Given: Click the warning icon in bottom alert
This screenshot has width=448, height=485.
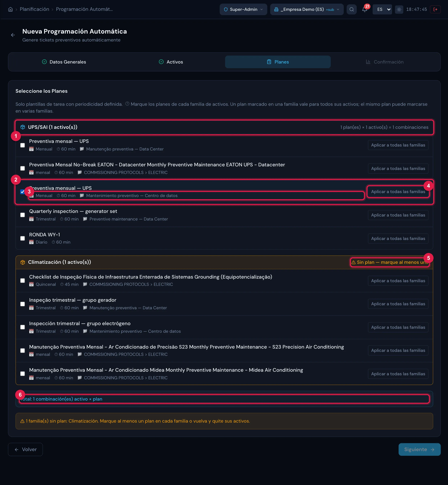Looking at the screenshot, I should 22,421.
